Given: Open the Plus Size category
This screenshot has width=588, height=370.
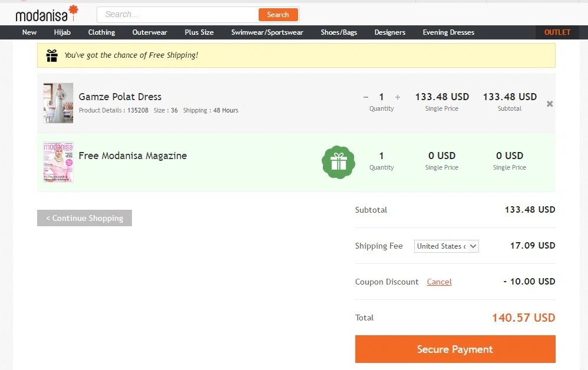Looking at the screenshot, I should [x=199, y=32].
